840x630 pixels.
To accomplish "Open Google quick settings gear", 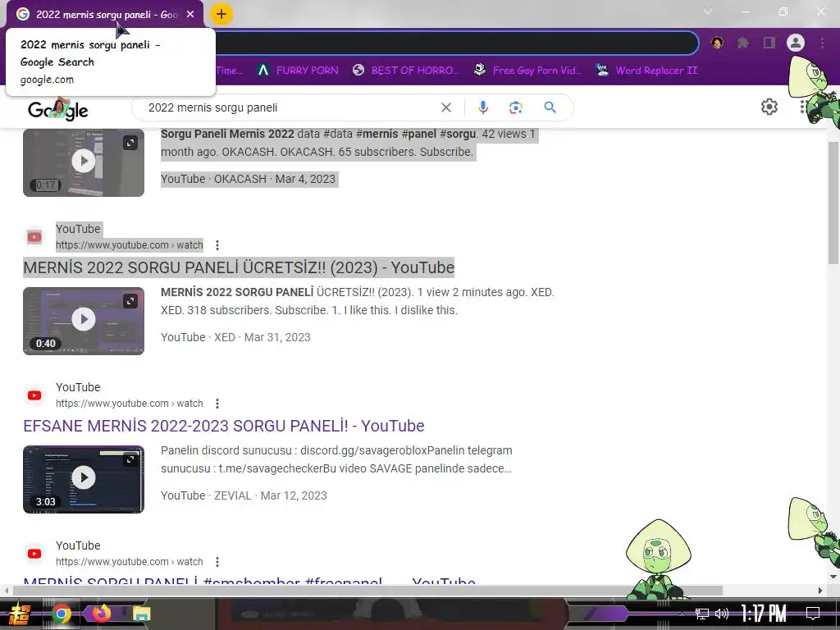I will 769,107.
